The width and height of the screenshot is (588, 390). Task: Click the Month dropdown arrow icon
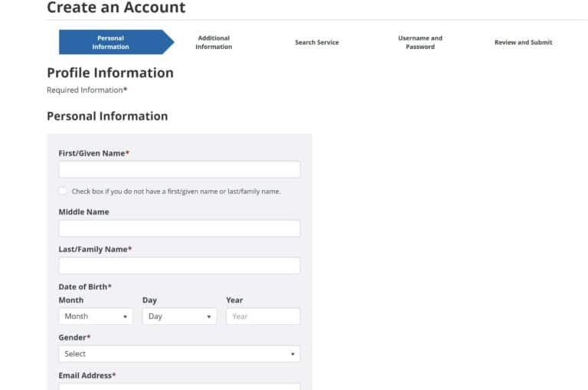125,316
